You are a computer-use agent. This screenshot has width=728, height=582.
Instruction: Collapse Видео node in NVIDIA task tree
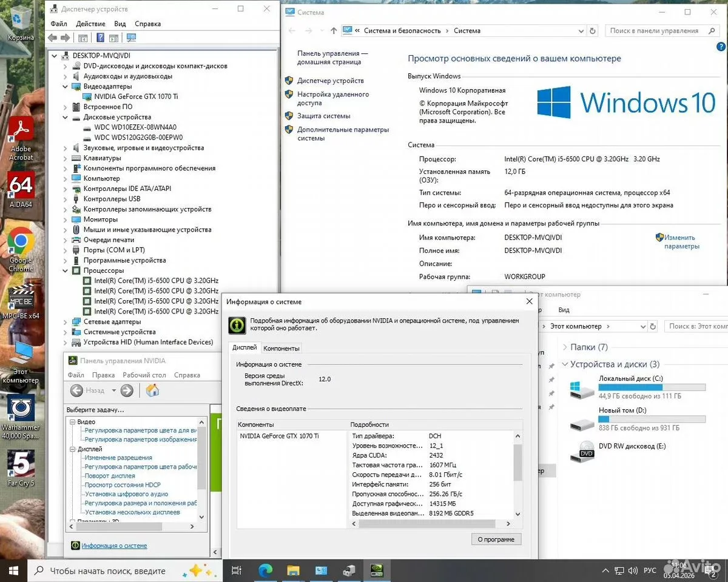pos(72,422)
